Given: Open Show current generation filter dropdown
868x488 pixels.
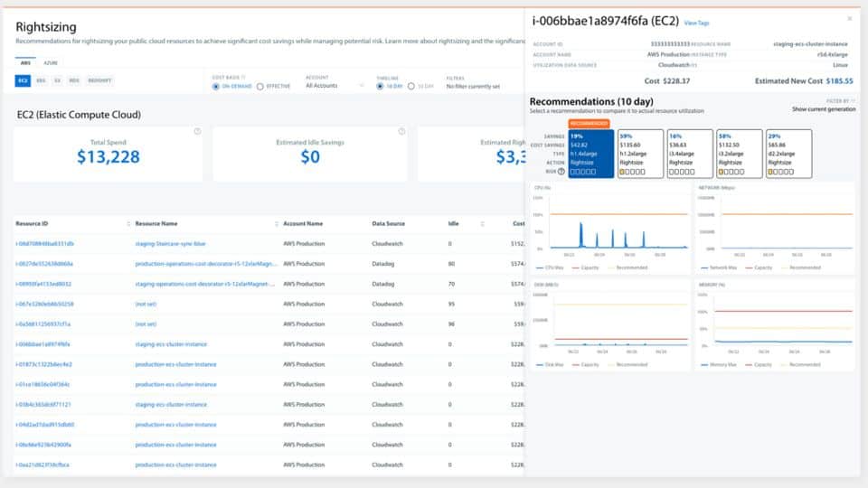Looking at the screenshot, I should (824, 109).
